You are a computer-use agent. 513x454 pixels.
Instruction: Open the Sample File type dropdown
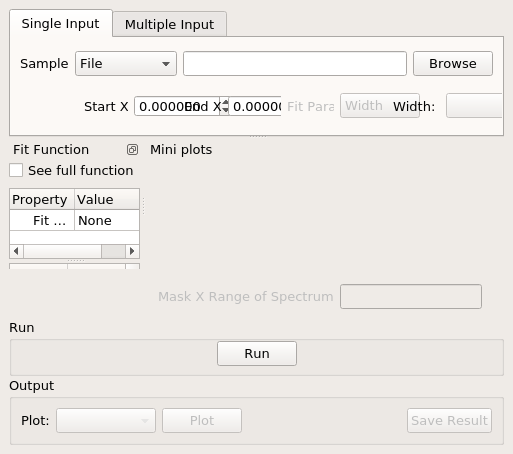point(126,63)
